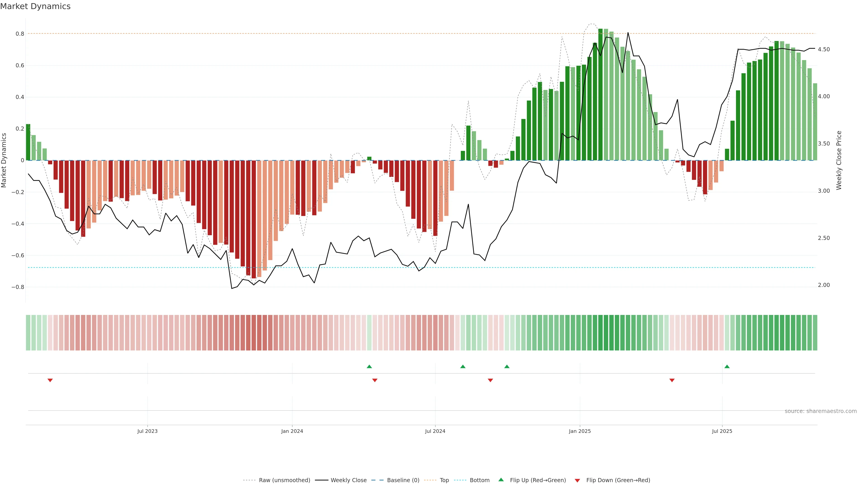Click the Flip Up green triangle legend icon
The image size is (868, 488).
coord(501,480)
